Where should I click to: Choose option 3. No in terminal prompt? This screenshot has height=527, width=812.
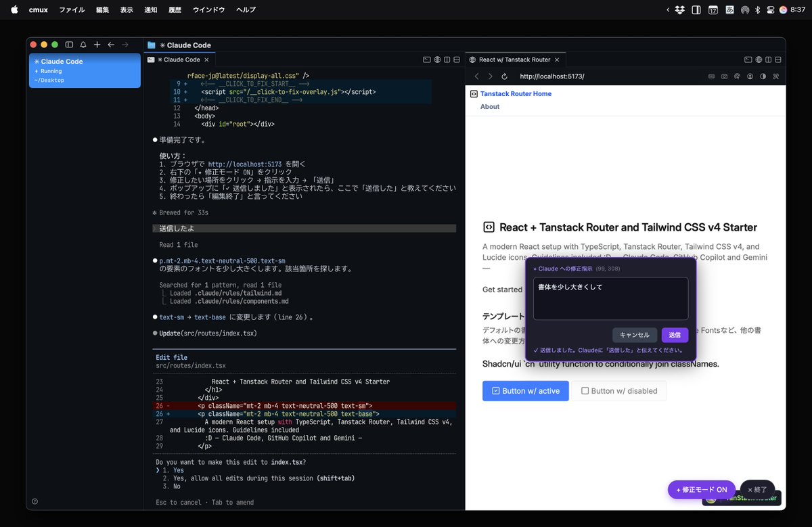pos(172,486)
